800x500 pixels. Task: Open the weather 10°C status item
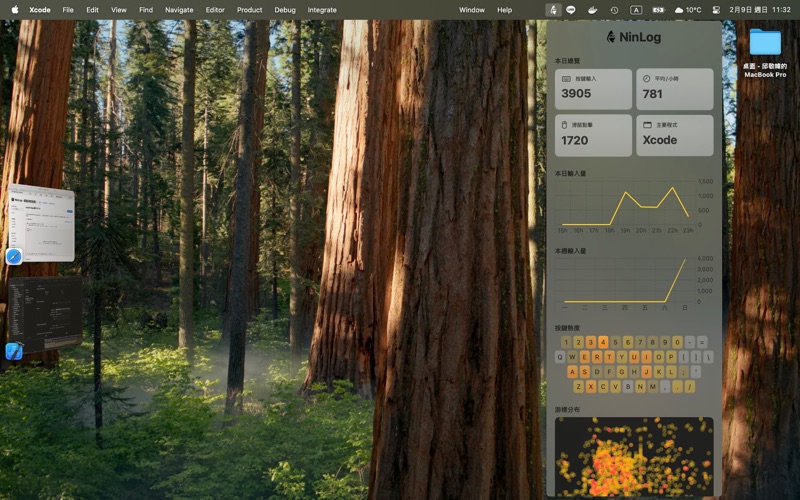tap(688, 10)
